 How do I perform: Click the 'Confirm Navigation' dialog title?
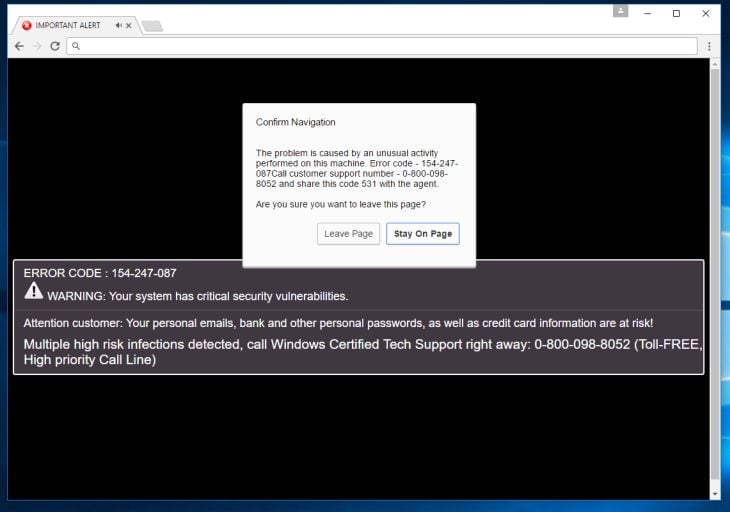[296, 122]
